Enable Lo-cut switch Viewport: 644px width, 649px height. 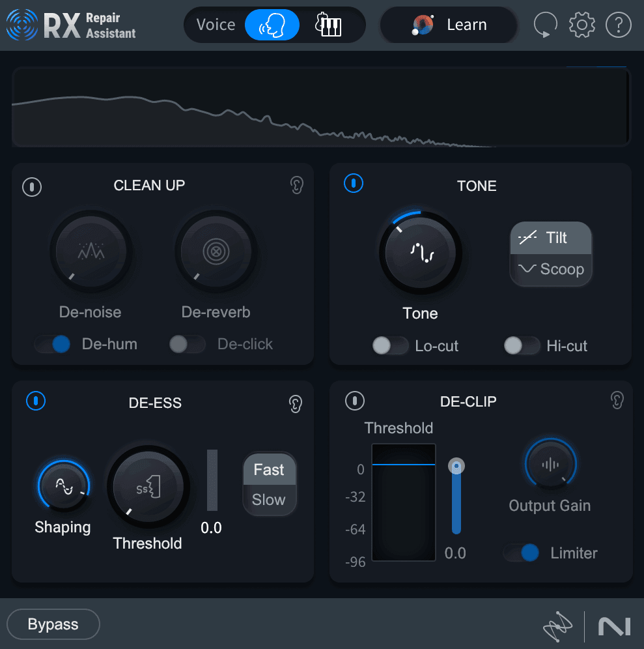tap(390, 345)
